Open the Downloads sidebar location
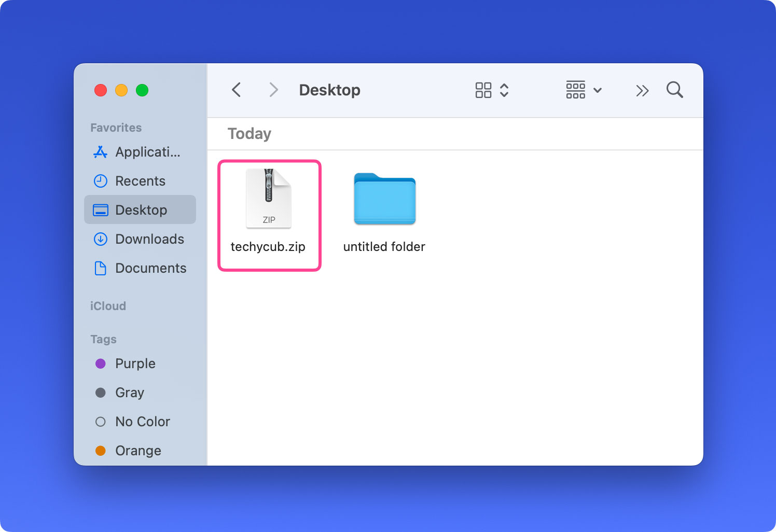776x532 pixels. 149,239
